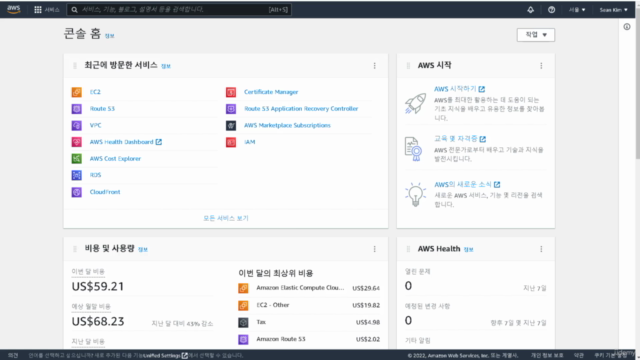640x360 pixels.
Task: Open recently visited services widget options menu
Action: [375, 66]
